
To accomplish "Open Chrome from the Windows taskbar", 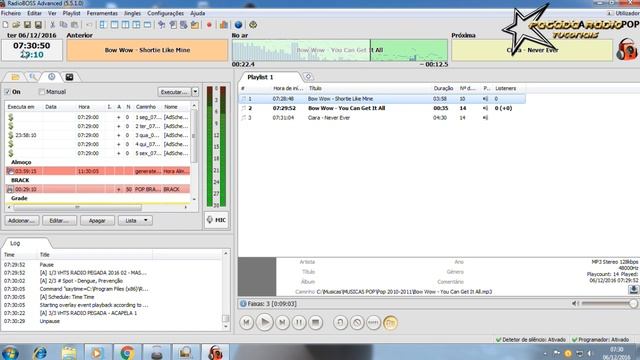I will [x=127, y=353].
